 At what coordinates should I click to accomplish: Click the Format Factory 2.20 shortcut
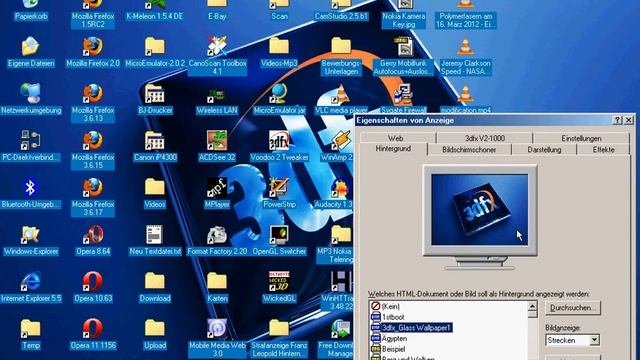pos(217,240)
